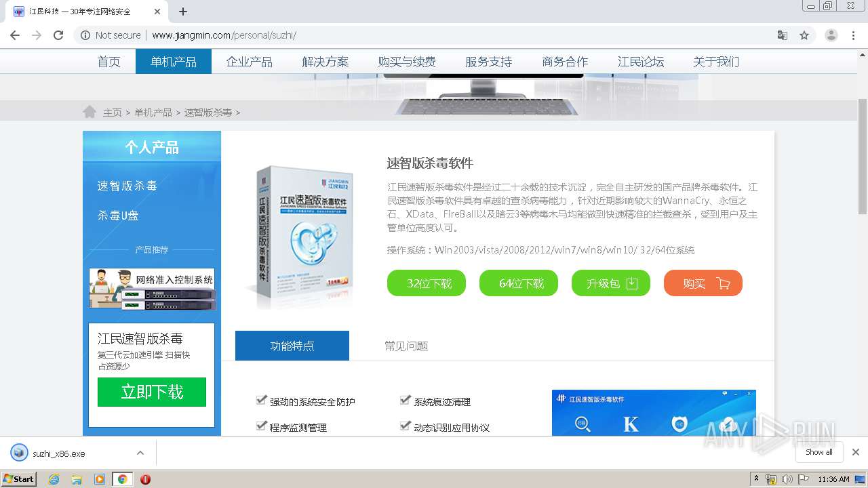Open the 商务合作 nav menu item

point(565,62)
